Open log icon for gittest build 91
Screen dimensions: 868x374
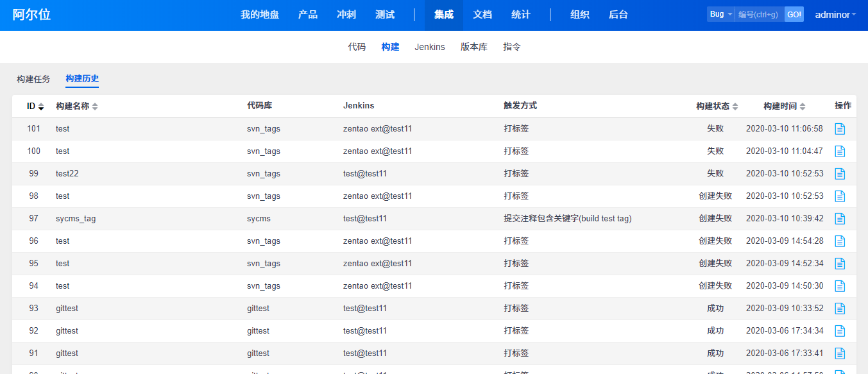click(x=840, y=353)
